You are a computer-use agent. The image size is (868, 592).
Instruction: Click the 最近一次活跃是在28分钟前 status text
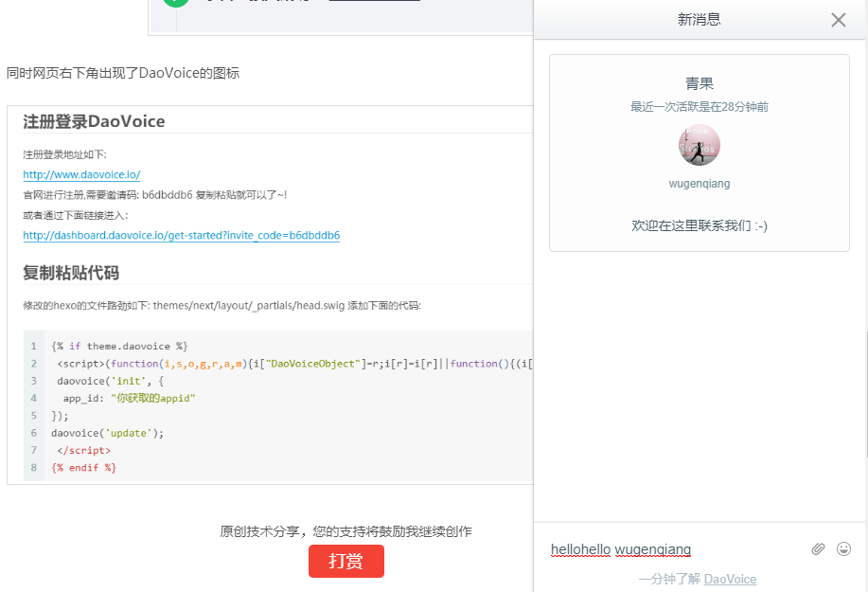700,107
